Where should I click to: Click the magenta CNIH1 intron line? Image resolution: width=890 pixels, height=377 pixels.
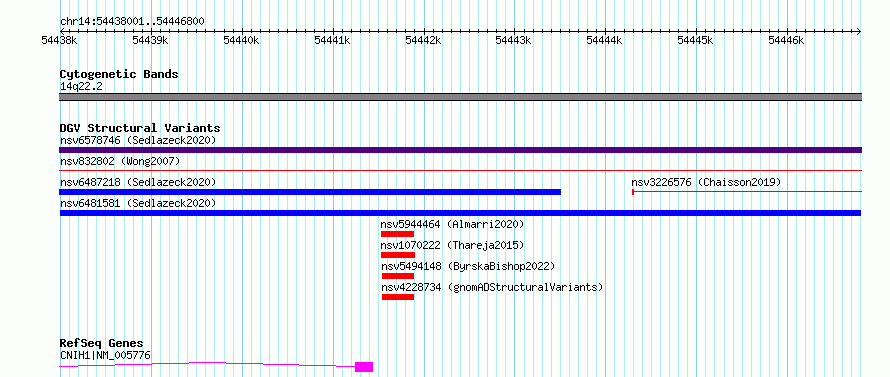207,364
